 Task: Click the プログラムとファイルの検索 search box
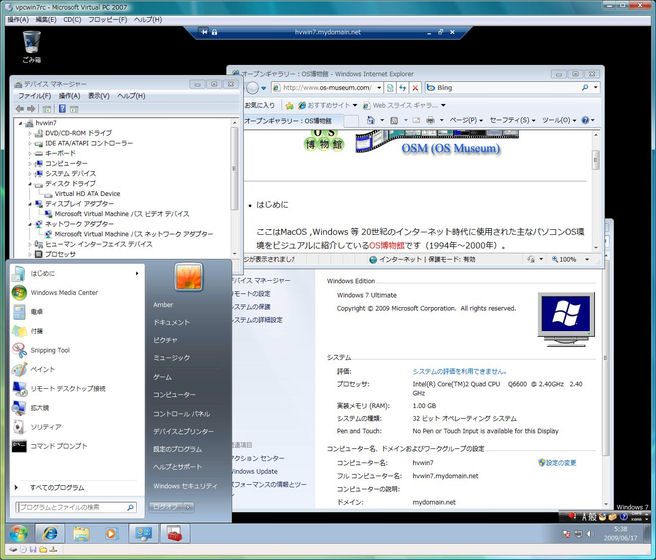point(76,507)
